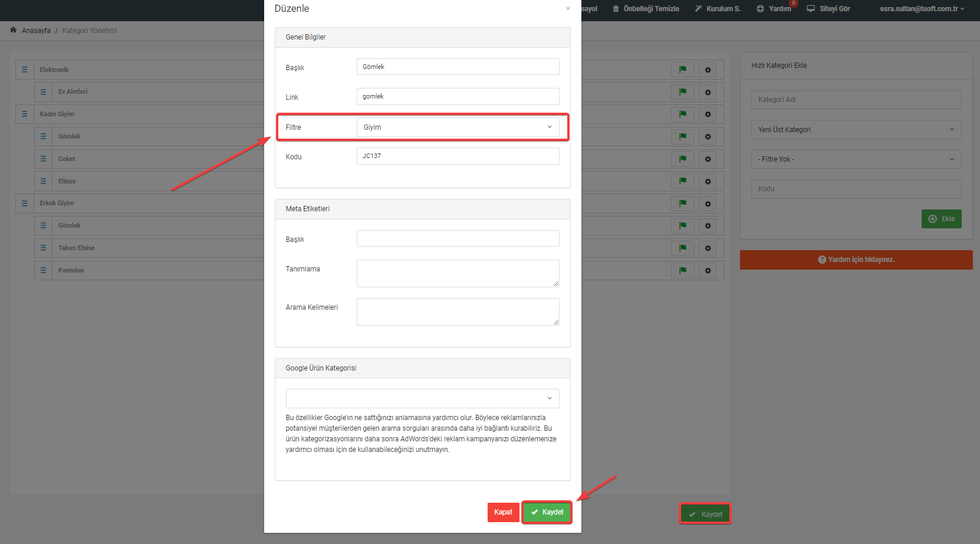Click the flag icon in the Kadın Giyim row
Viewport: 980px width, 544px height.
(683, 114)
